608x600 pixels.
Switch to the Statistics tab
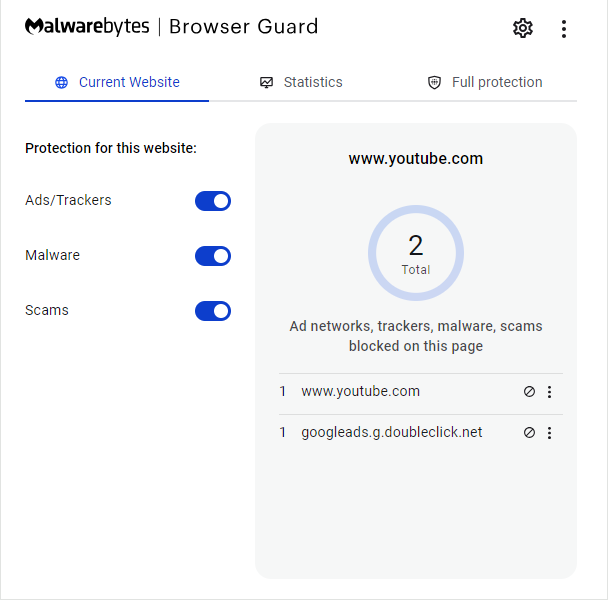click(x=301, y=82)
